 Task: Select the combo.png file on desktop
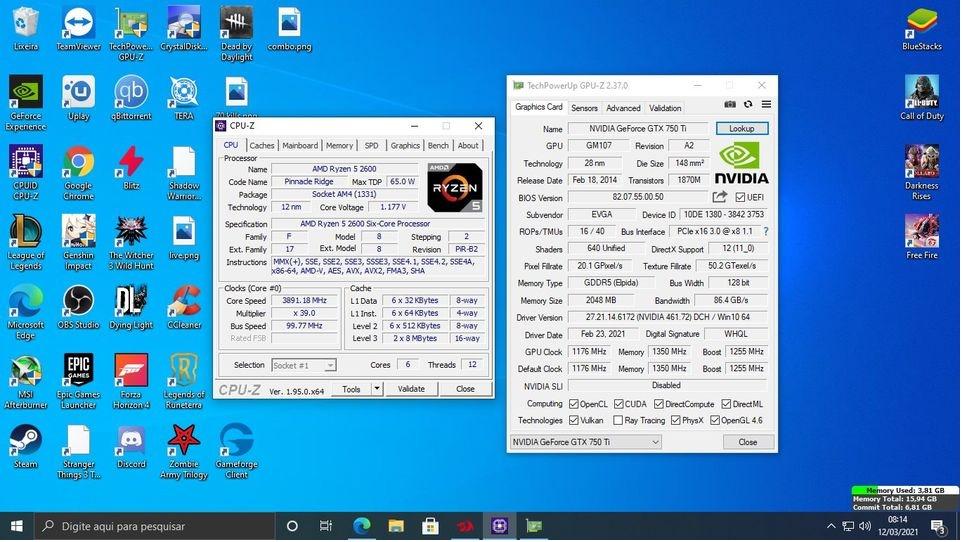click(x=289, y=28)
